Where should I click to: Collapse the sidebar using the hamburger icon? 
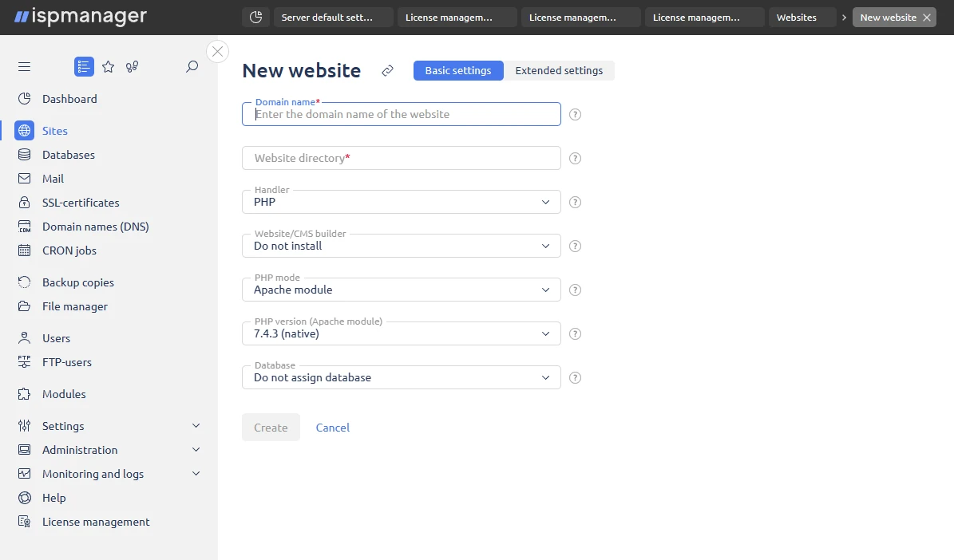pos(24,66)
